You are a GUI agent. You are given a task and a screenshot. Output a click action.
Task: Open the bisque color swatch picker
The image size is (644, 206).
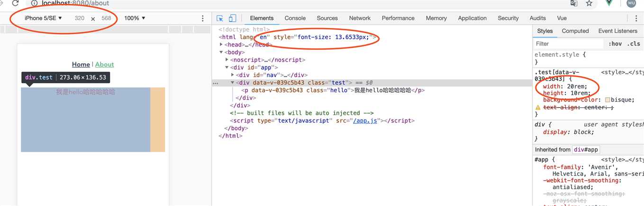tap(608, 100)
